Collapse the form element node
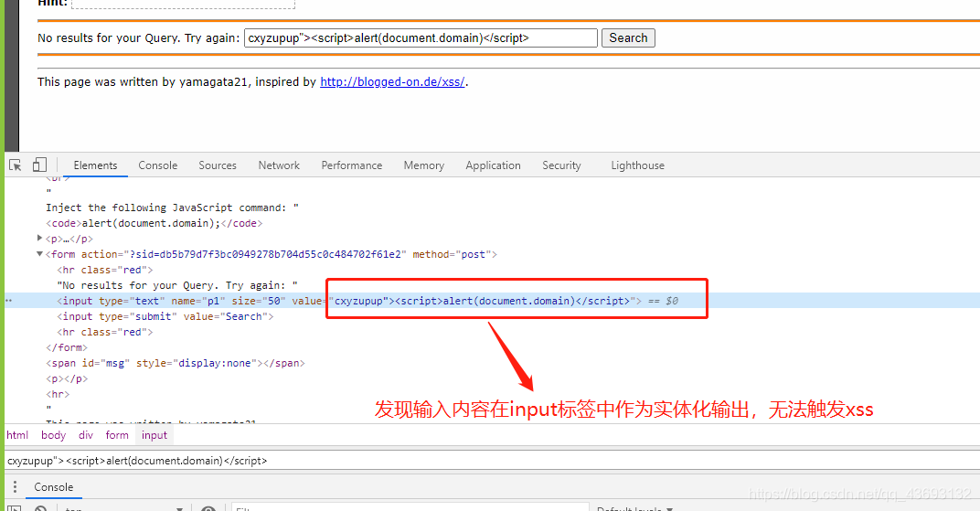The height and width of the screenshot is (511, 980). pyautogui.click(x=39, y=253)
